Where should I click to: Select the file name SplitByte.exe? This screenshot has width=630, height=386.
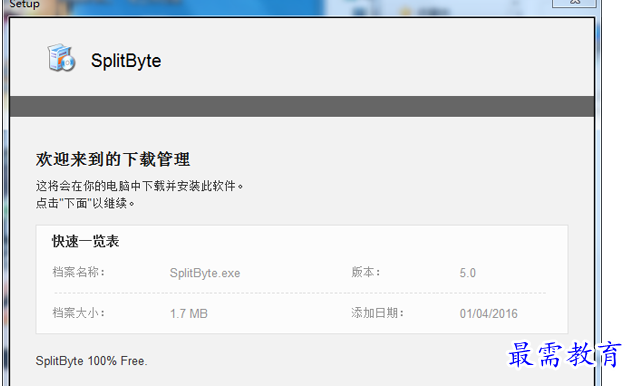coord(205,273)
